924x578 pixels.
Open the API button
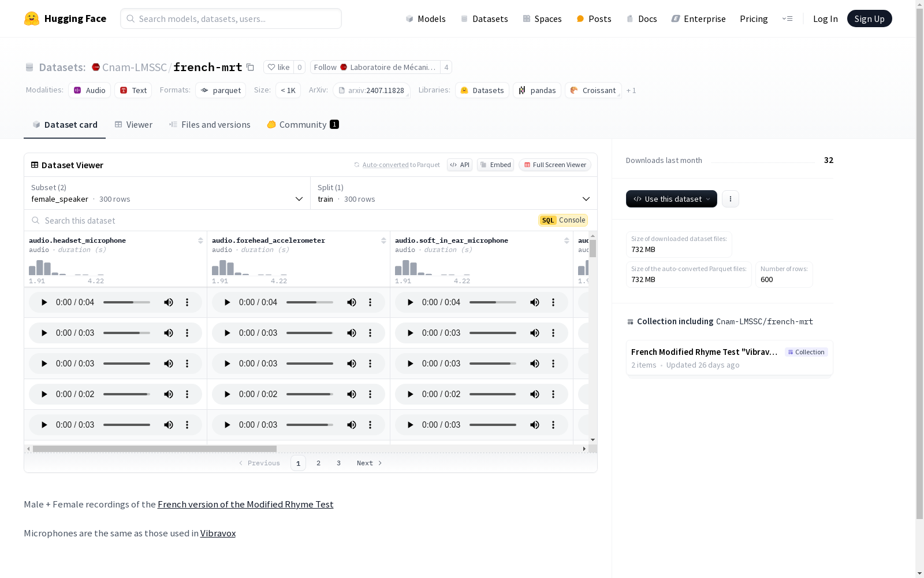coord(460,165)
